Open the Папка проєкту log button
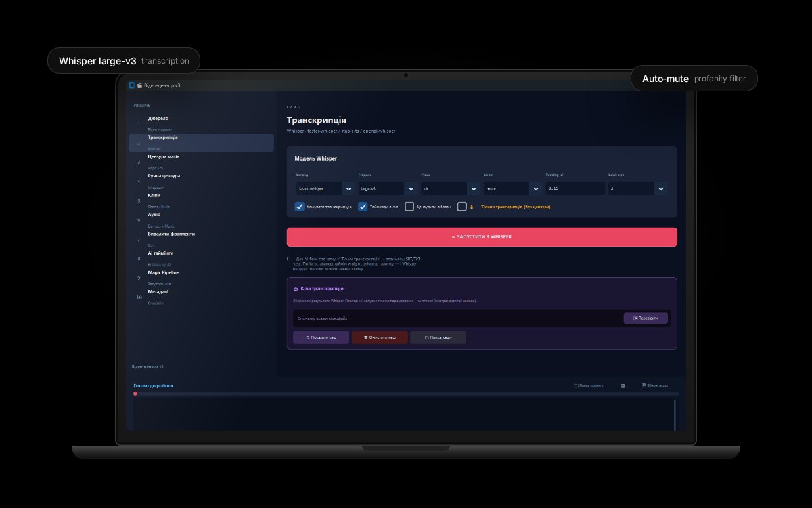812x508 pixels. click(589, 385)
